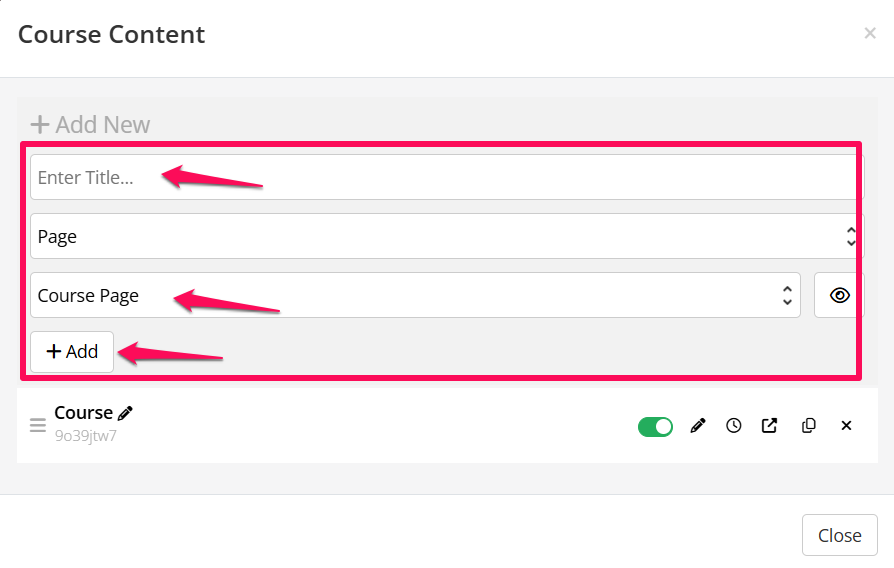Click the eye preview icon button
894x568 pixels.
[839, 295]
